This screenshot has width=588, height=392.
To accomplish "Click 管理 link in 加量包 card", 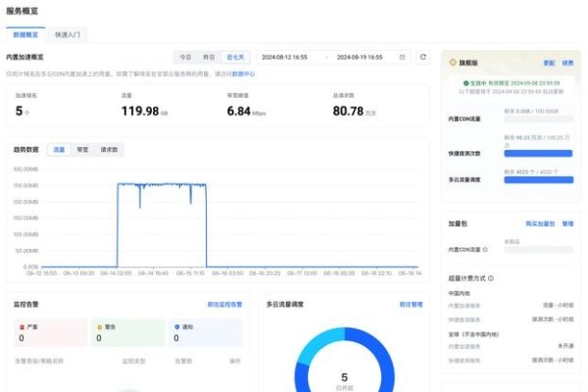I will [567, 223].
